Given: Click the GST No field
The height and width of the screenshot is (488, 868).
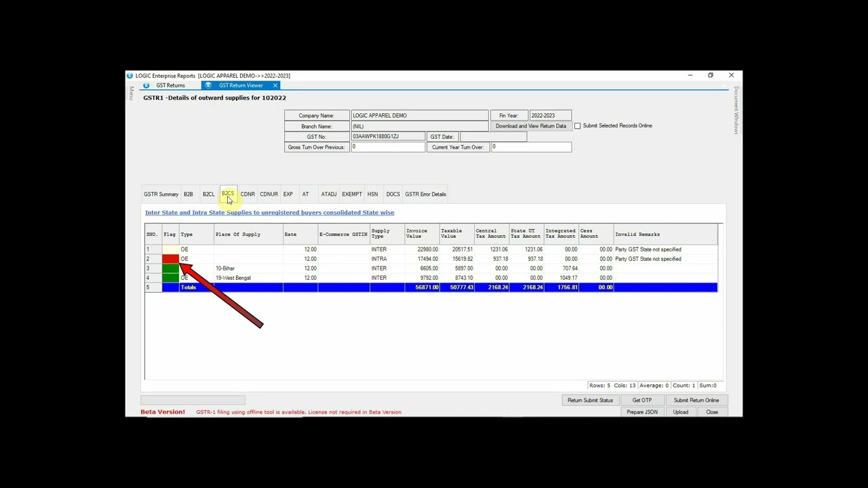Looking at the screenshot, I should (388, 137).
